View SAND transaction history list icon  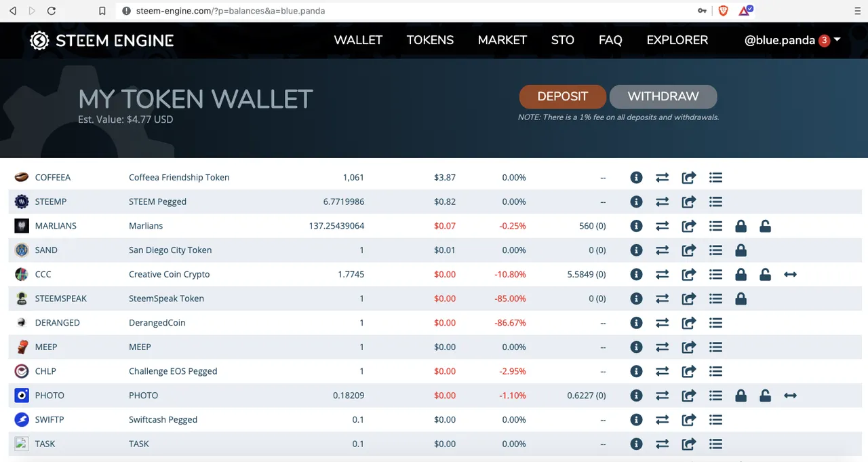715,250
